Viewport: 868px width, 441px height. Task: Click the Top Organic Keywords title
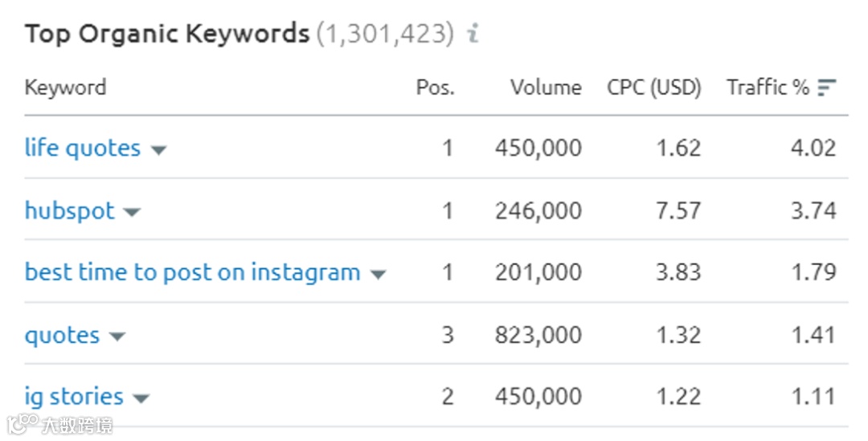tap(167, 34)
